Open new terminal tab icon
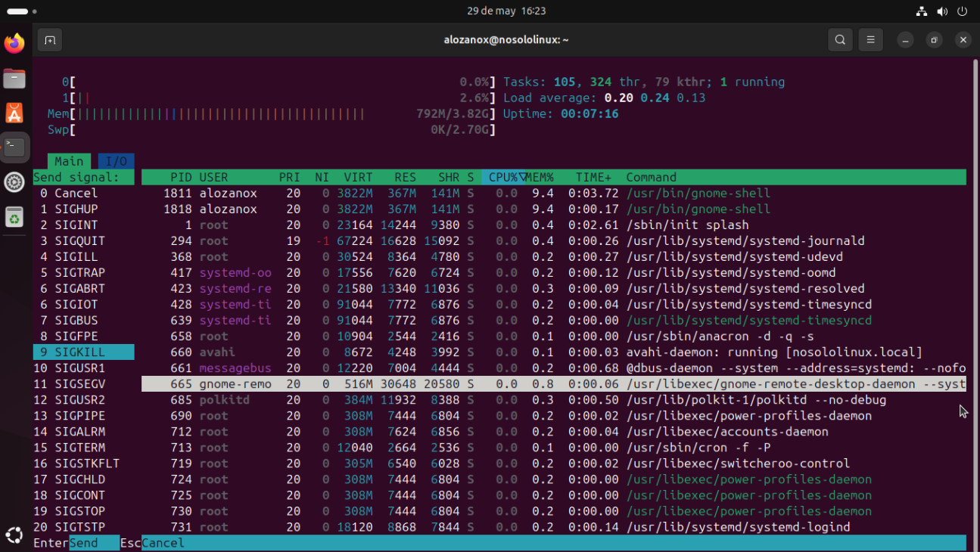The width and height of the screenshot is (980, 552). tap(50, 40)
